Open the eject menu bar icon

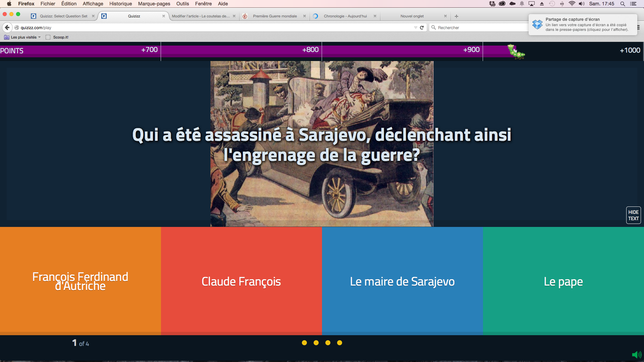click(542, 4)
